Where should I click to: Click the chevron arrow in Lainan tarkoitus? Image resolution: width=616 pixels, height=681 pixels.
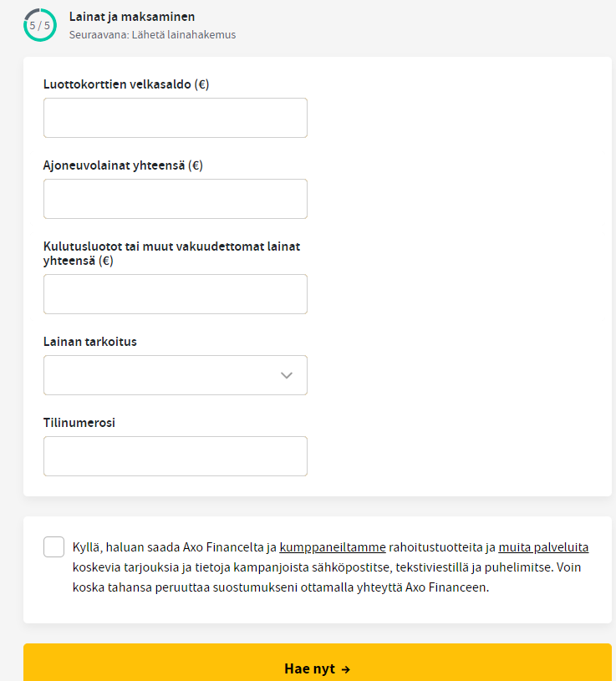[x=287, y=375]
